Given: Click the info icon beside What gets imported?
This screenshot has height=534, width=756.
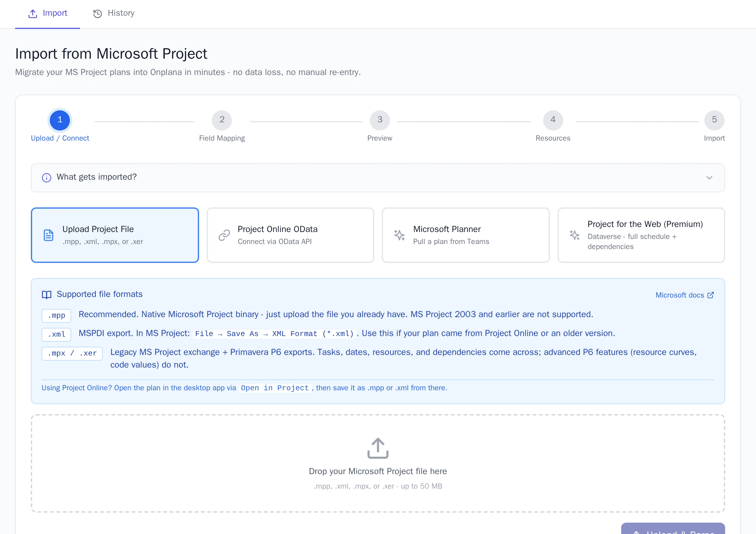Looking at the screenshot, I should [46, 177].
